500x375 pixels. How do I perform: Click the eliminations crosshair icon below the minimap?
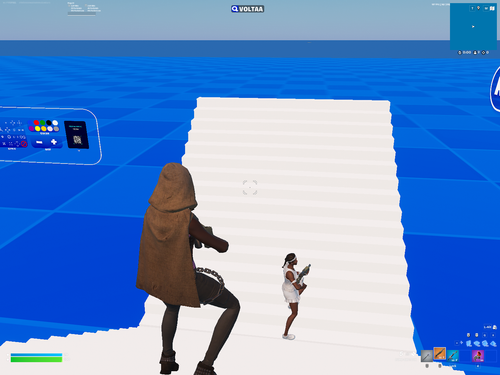coord(483,53)
